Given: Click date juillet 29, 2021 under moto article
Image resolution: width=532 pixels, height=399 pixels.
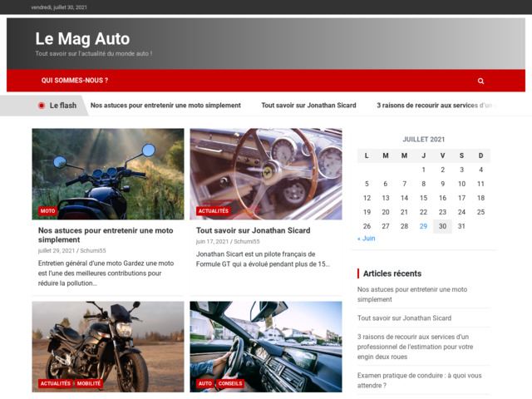Looking at the screenshot, I should (57, 251).
